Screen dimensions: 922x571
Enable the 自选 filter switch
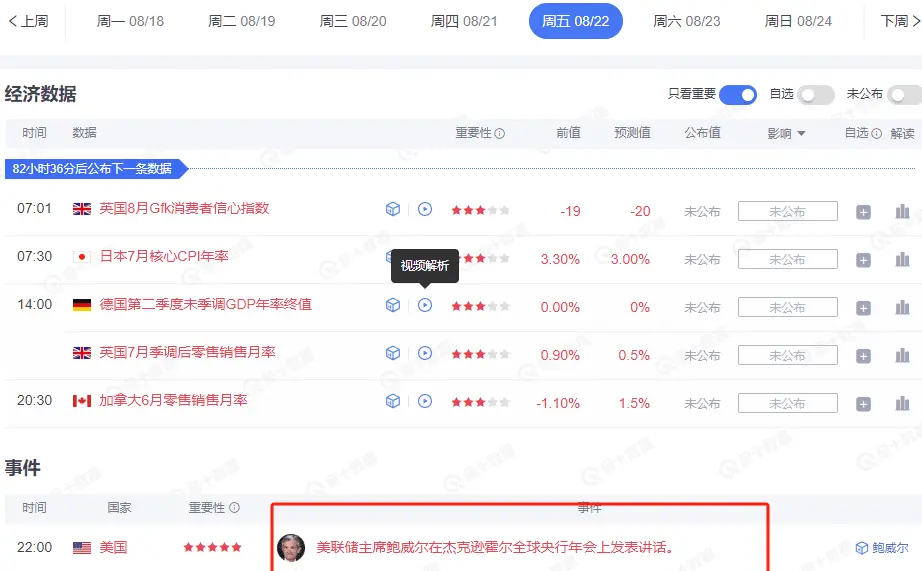point(816,95)
